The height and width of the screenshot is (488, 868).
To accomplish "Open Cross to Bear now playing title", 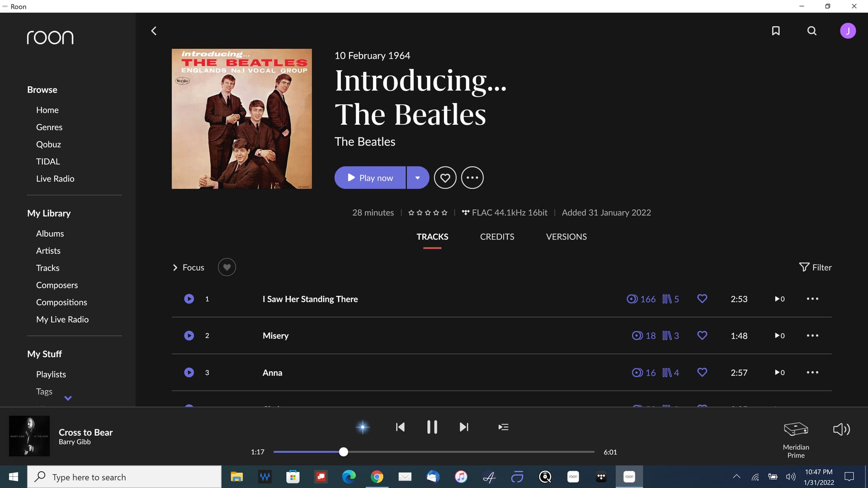I will coord(85,432).
